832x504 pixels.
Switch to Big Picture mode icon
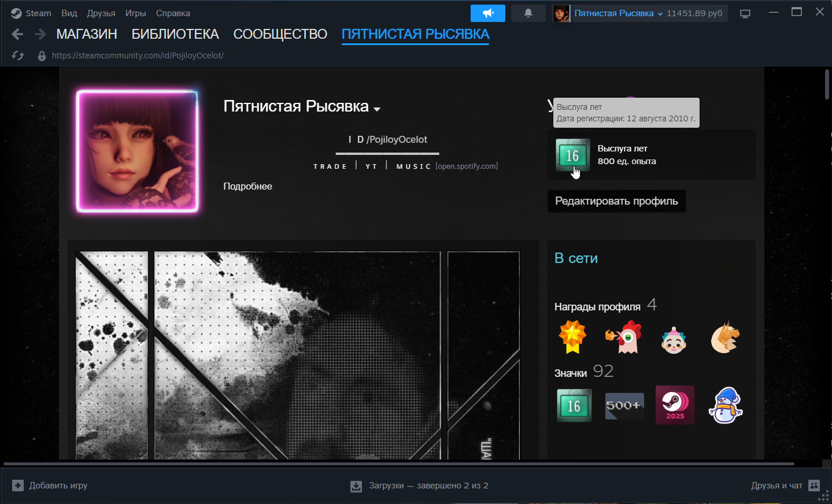tap(745, 13)
